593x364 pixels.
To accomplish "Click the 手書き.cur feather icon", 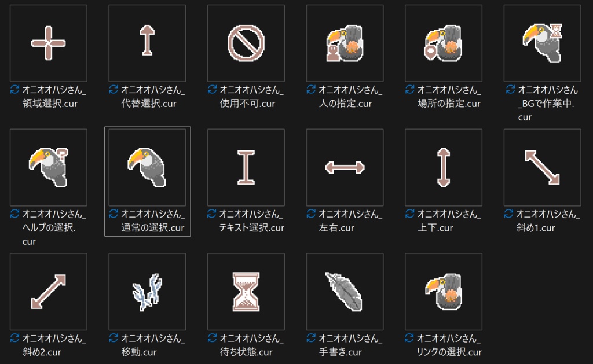I will [x=345, y=292].
